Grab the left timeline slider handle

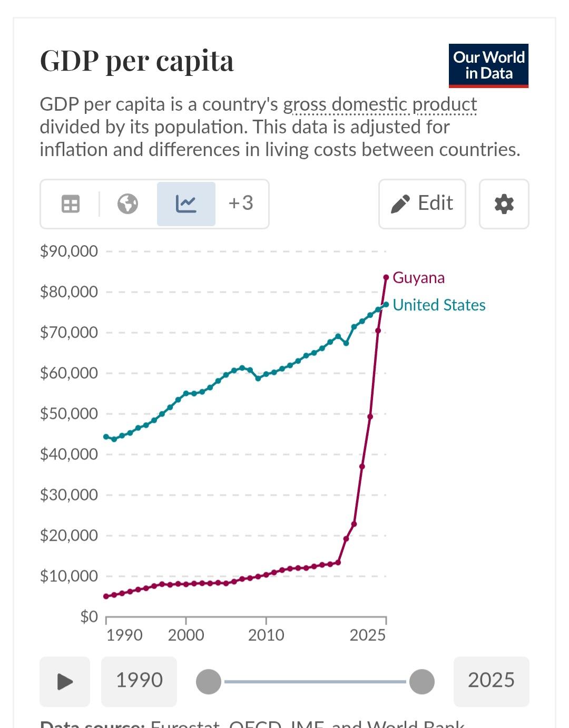209,682
